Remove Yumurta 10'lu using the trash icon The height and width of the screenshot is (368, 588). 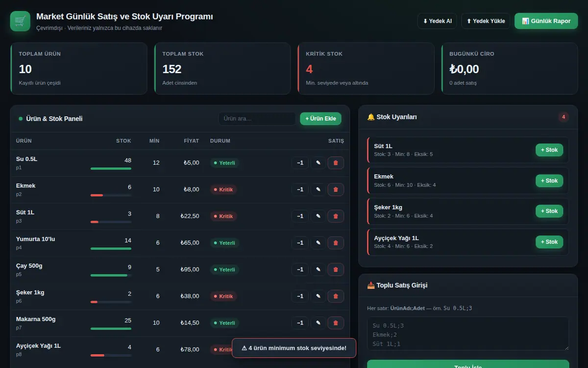click(x=336, y=243)
